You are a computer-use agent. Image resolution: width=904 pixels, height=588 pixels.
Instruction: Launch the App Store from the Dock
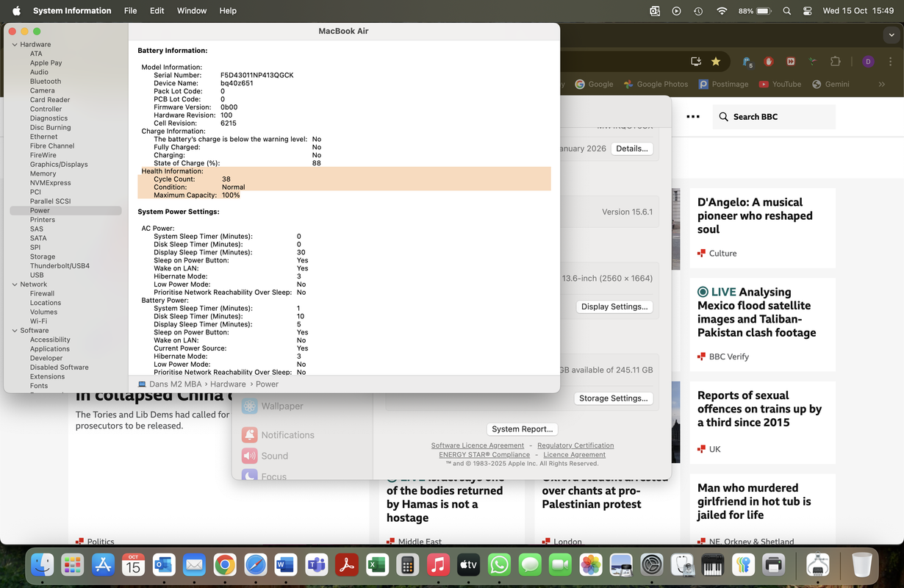tap(103, 564)
